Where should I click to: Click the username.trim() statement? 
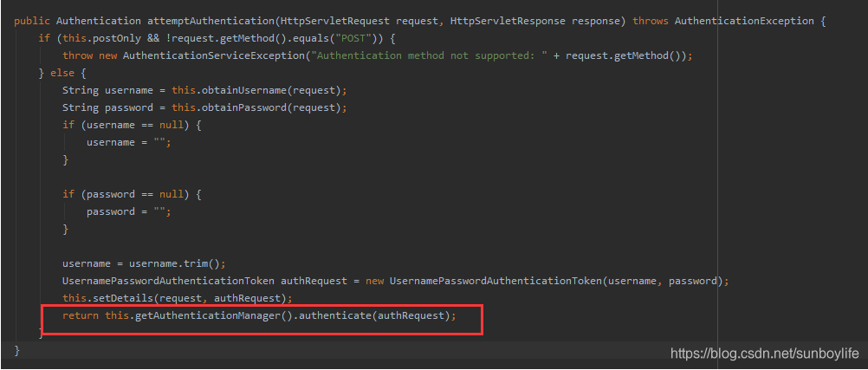click(x=144, y=263)
